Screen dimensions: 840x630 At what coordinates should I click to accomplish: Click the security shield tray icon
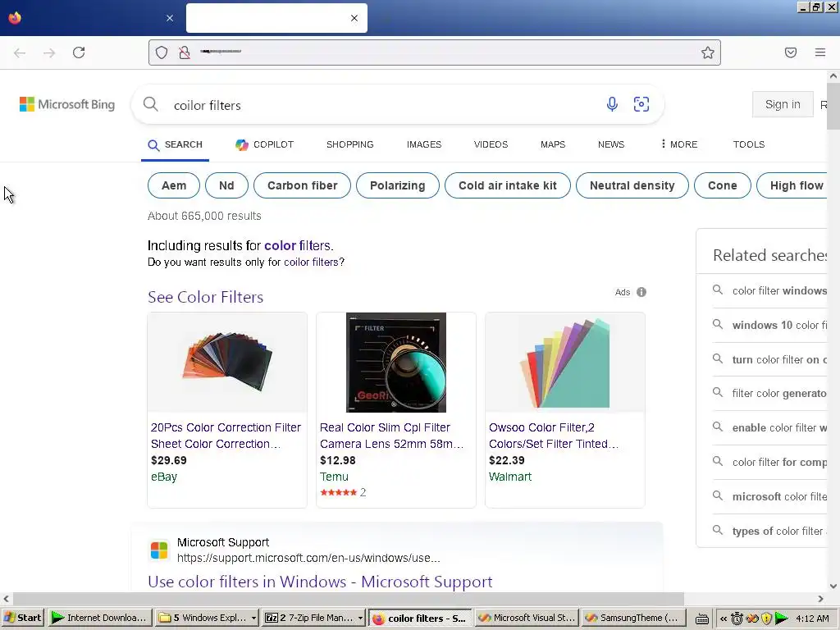[x=767, y=619]
